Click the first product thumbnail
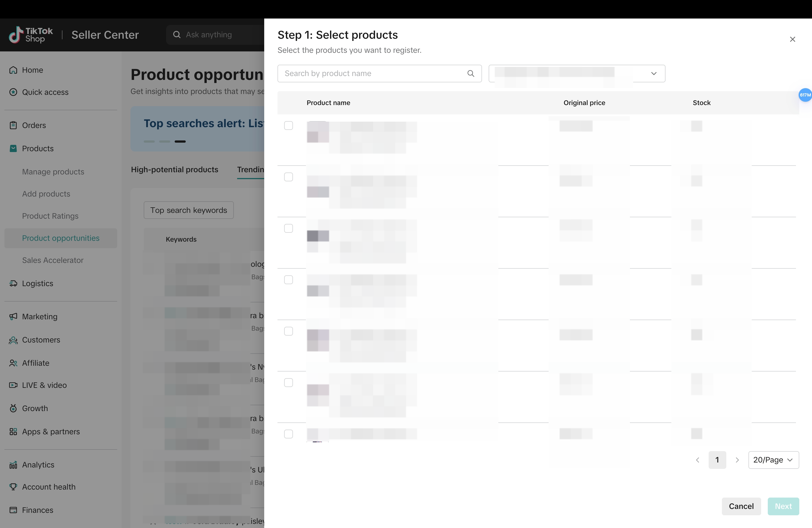This screenshot has width=812, height=528. (x=318, y=132)
